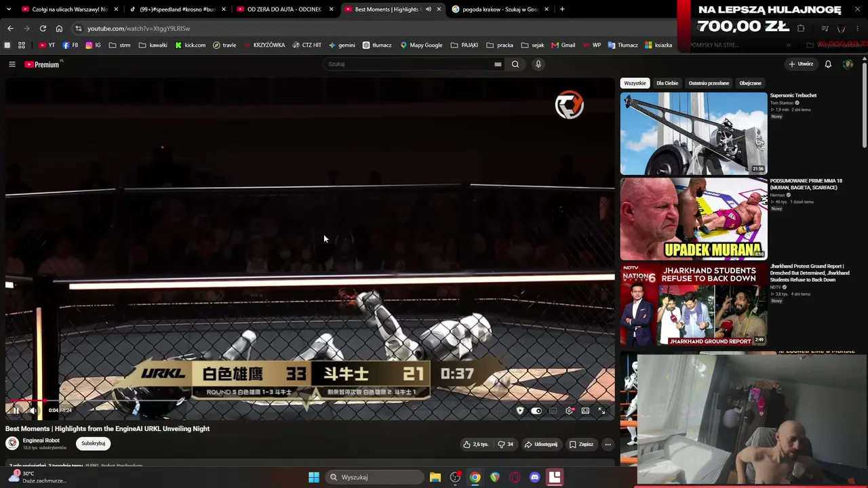Open the Windows Start menu
The image size is (868, 488).
(x=314, y=477)
